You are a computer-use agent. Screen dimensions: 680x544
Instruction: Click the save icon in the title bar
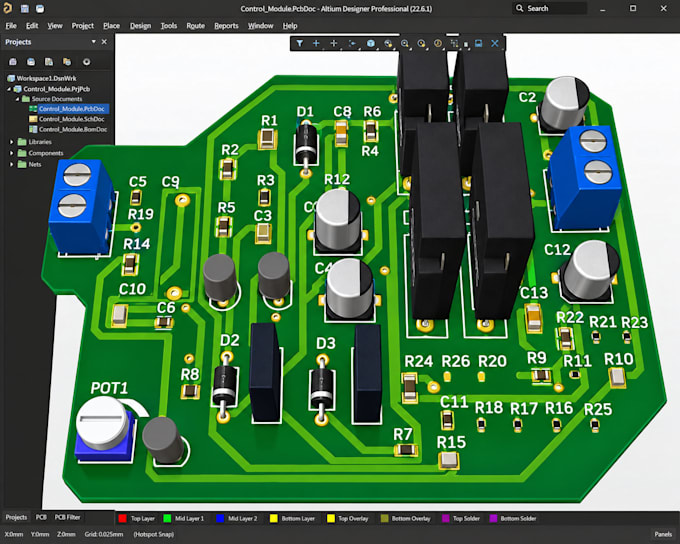(x=25, y=8)
